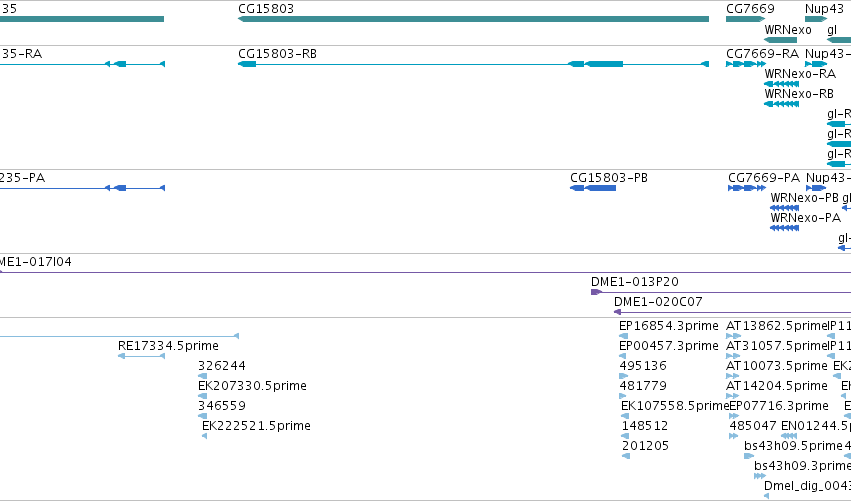The width and height of the screenshot is (851, 501).
Task: Click the EP16854.3prime EST label
Action: 669,326
